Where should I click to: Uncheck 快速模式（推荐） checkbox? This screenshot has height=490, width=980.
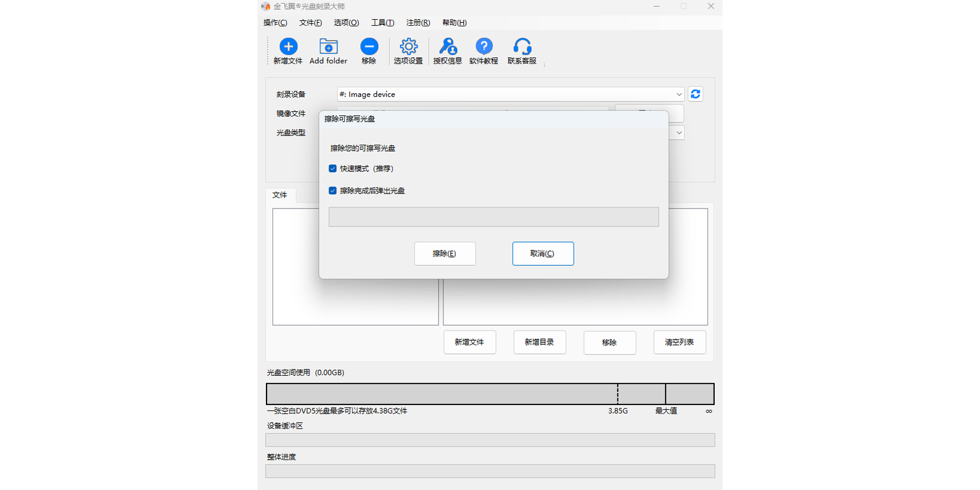click(333, 169)
